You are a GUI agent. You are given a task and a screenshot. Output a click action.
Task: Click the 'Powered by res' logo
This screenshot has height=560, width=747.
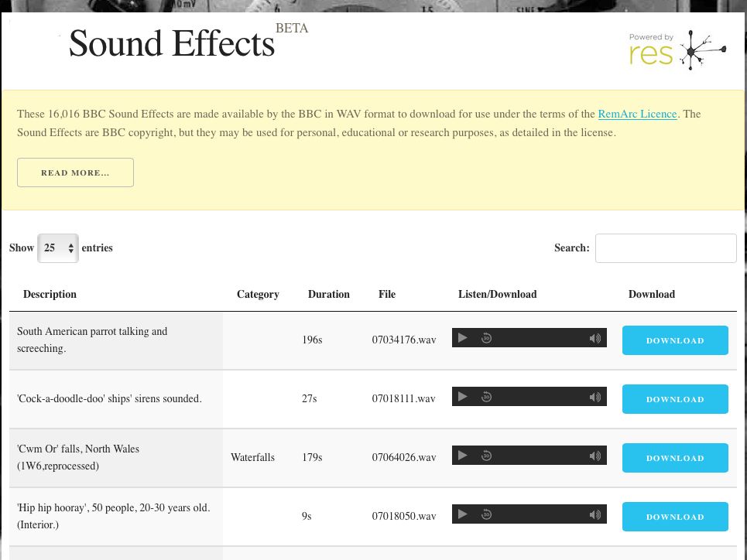677,50
